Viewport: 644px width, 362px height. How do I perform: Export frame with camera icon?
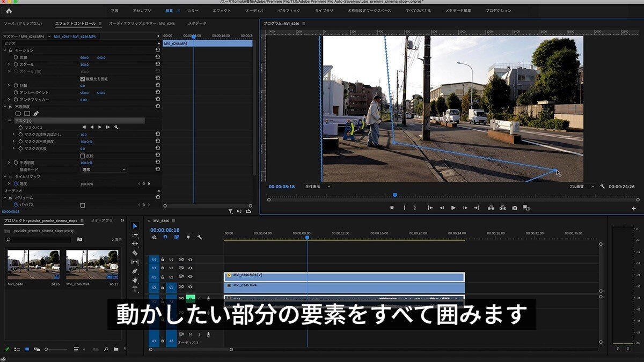(x=515, y=208)
